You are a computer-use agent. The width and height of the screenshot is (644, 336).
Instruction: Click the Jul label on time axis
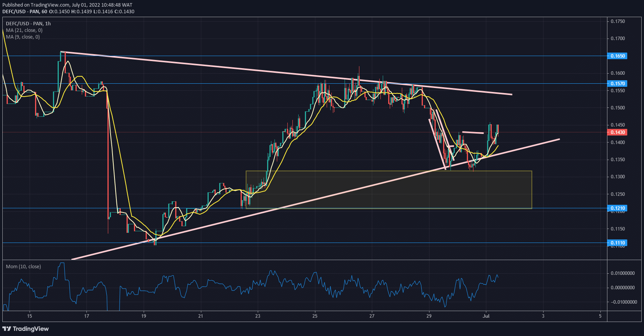pyautogui.click(x=486, y=316)
